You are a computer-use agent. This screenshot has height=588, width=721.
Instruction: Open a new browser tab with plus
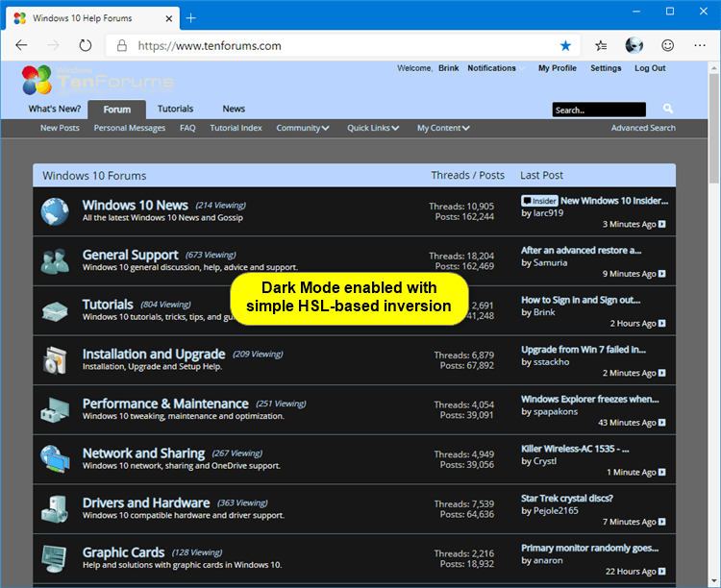(191, 18)
